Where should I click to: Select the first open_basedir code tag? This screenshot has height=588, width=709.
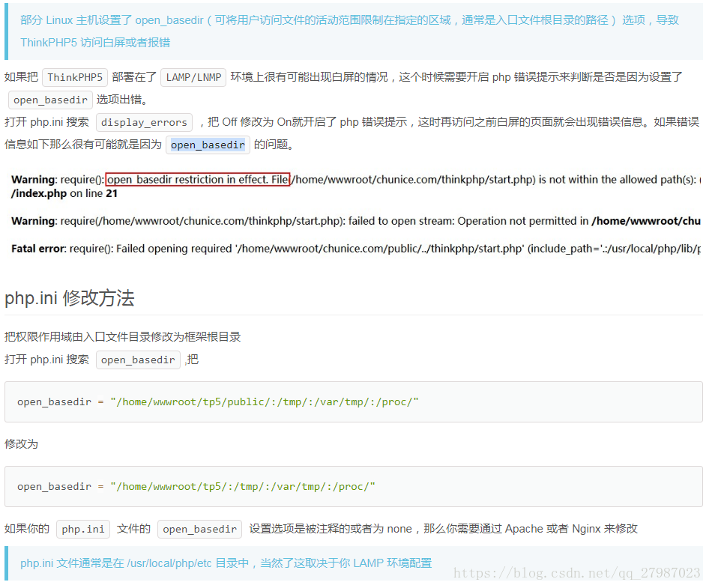(49, 100)
